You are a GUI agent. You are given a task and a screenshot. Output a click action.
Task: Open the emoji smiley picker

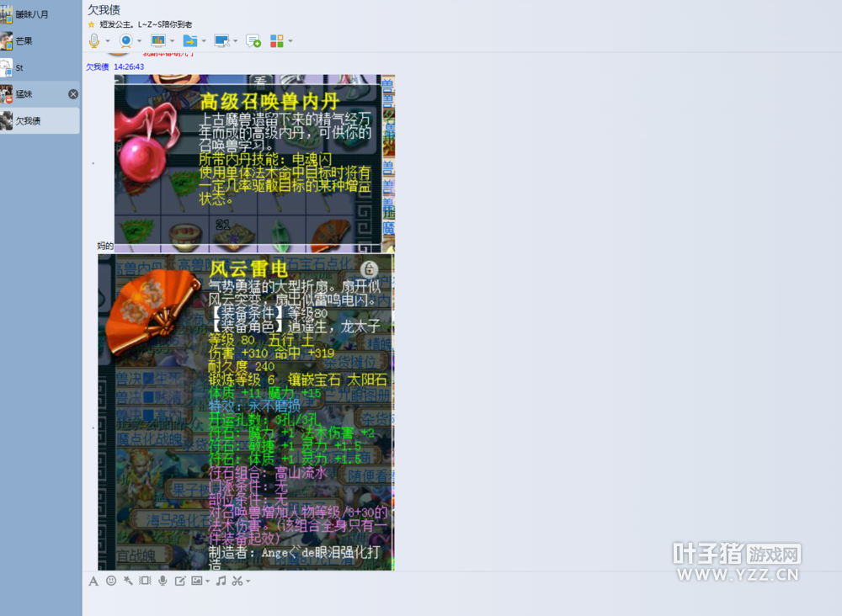[x=111, y=581]
